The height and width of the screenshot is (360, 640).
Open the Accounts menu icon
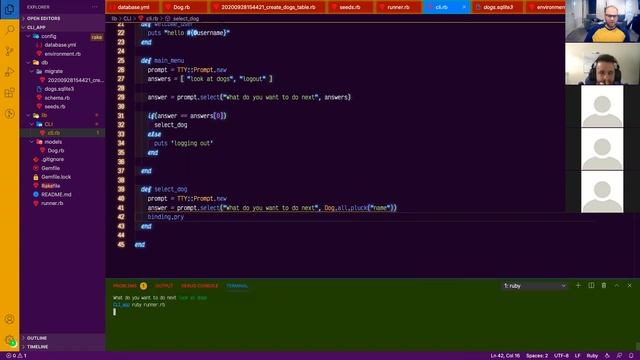click(9, 319)
